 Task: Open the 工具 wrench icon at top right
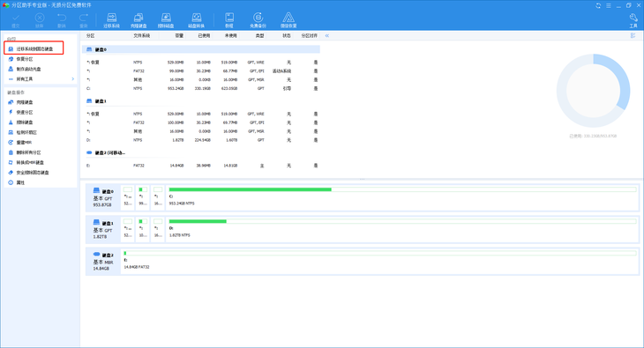pyautogui.click(x=633, y=20)
